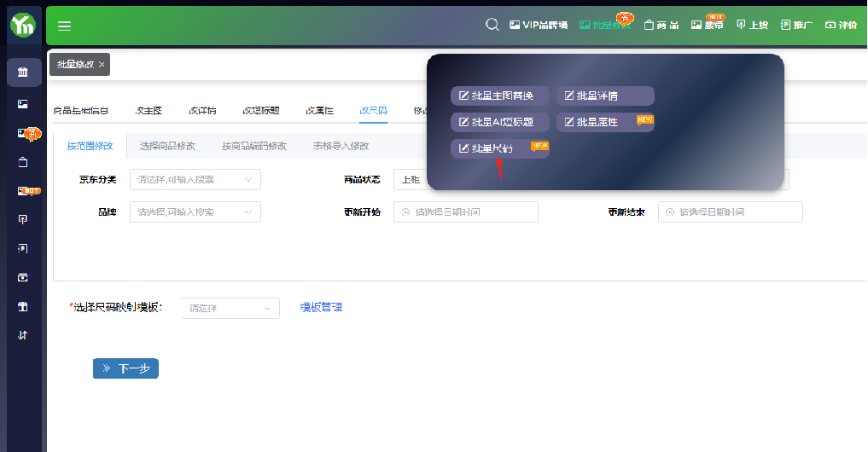Screen dimensions: 868x452
Task: Click sidebar image icon with HOT badge
Action: click(24, 190)
